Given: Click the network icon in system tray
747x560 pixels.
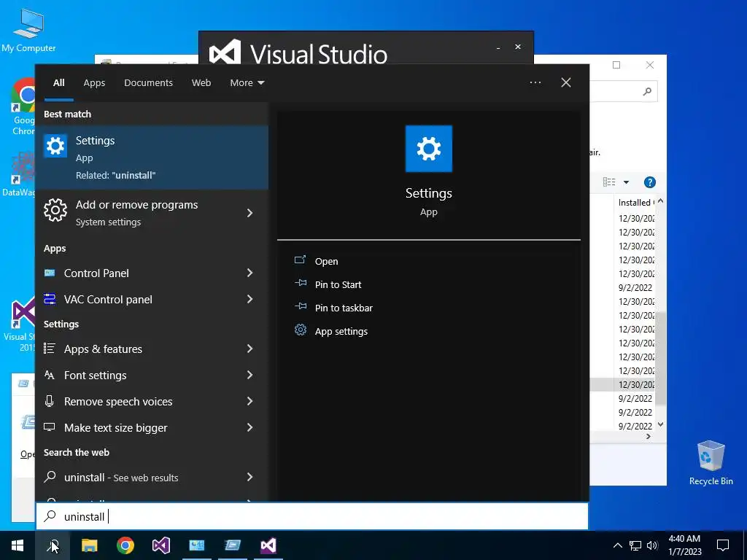Looking at the screenshot, I should 635,545.
